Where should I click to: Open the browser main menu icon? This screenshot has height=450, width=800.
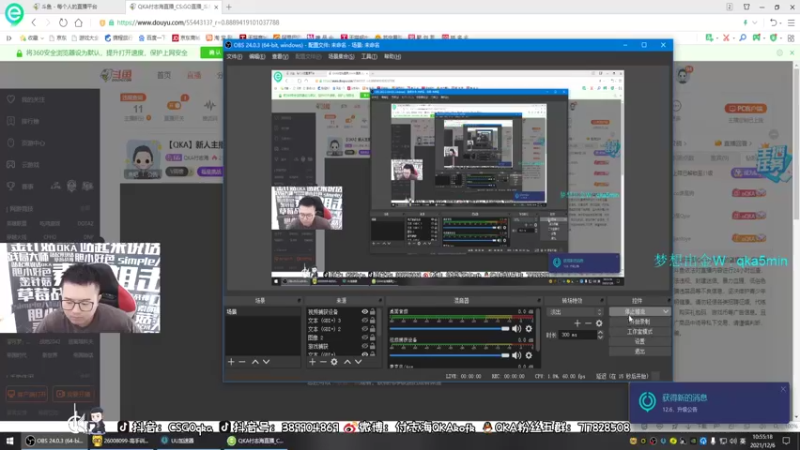pyautogui.click(x=791, y=22)
